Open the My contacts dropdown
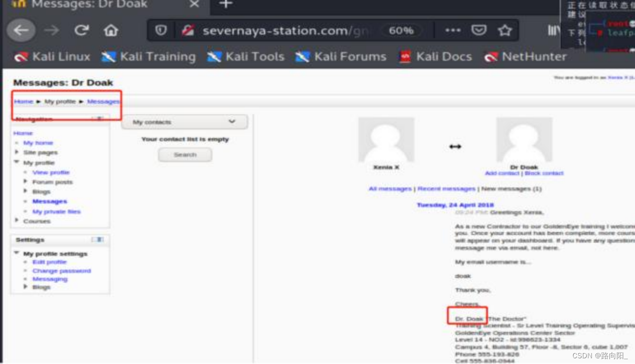The image size is (635, 364). [185, 122]
